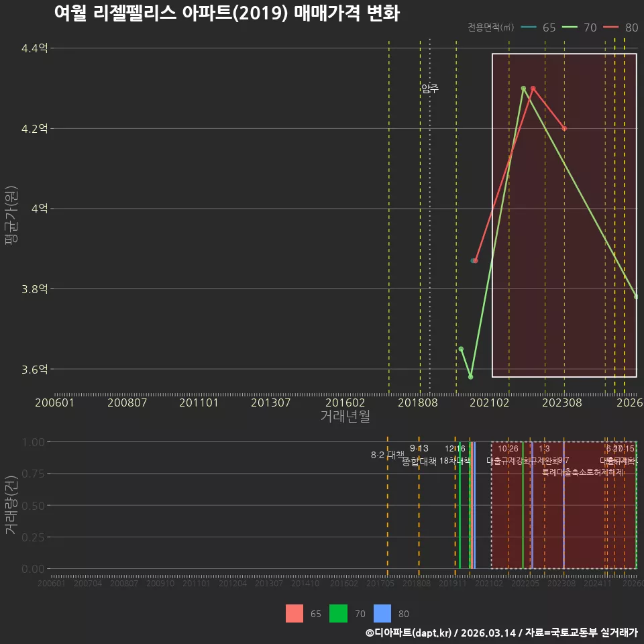Screen dimensions: 644x644
Task: Click the 1.00 volume axis label
Action: [34, 442]
